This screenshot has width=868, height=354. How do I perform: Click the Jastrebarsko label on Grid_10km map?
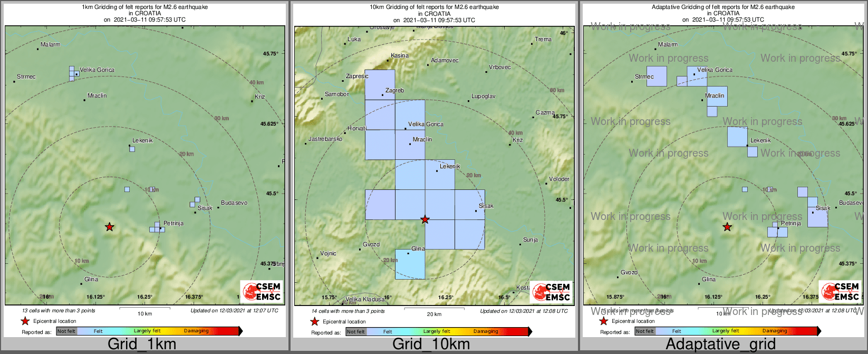(325, 139)
